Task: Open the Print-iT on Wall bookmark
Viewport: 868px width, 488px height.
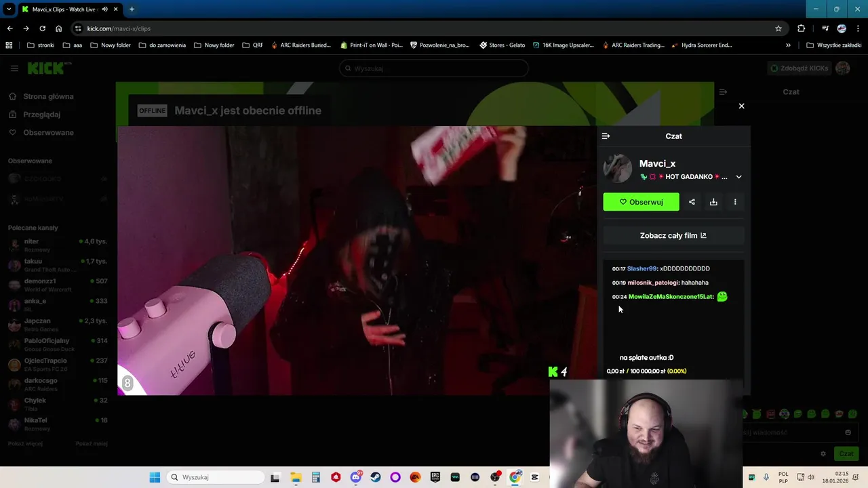Action: coord(372,45)
